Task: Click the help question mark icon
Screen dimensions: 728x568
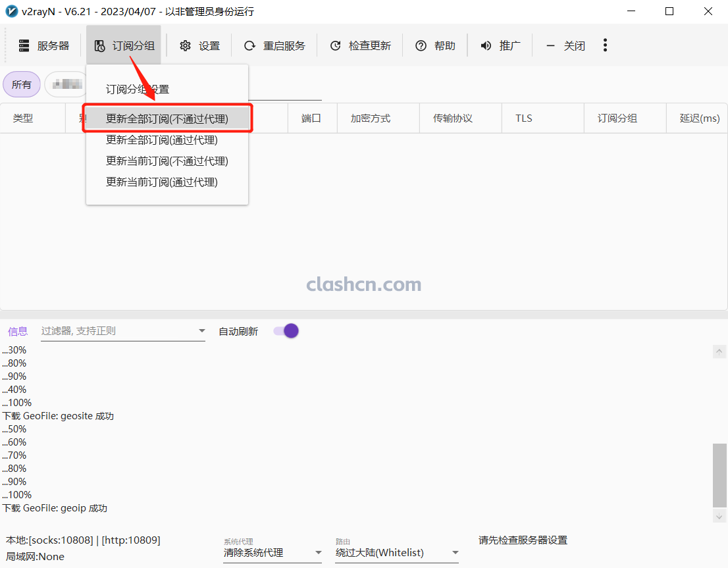Action: [x=421, y=45]
